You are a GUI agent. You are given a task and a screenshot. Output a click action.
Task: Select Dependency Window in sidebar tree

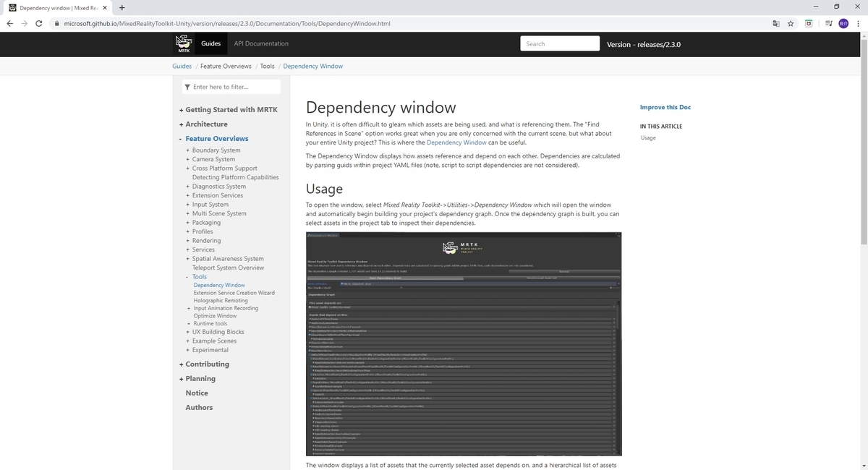219,285
